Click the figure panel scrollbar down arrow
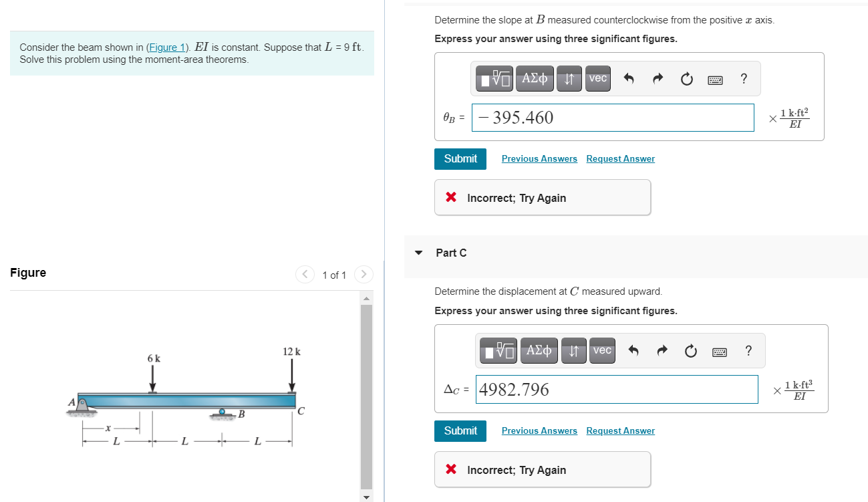The image size is (868, 502). 366,497
